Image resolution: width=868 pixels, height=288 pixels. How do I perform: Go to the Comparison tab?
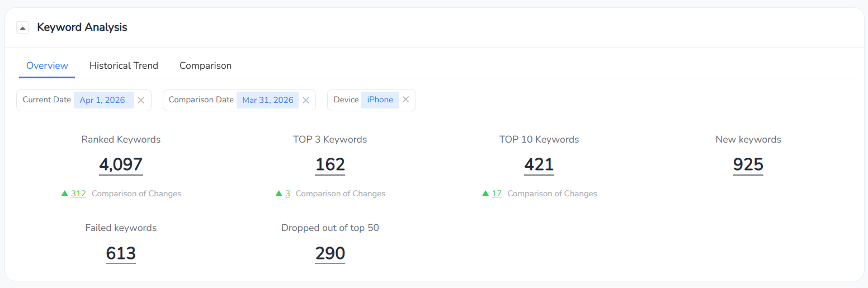205,65
